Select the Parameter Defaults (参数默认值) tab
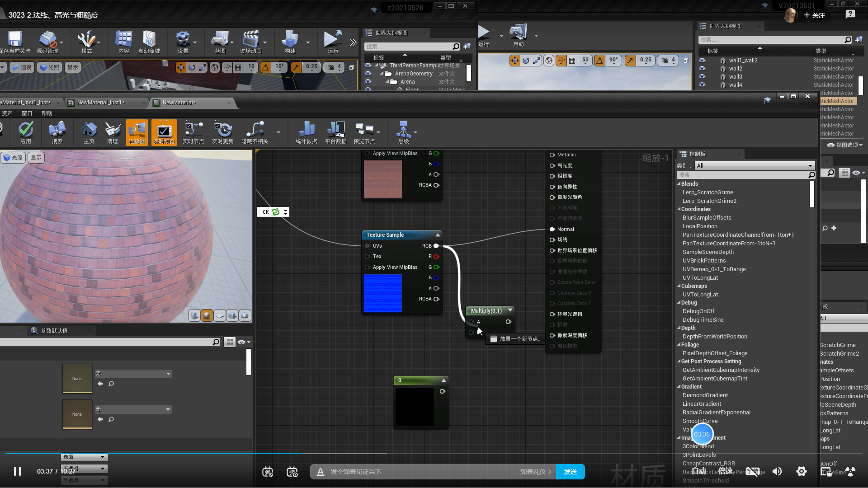 point(54,331)
